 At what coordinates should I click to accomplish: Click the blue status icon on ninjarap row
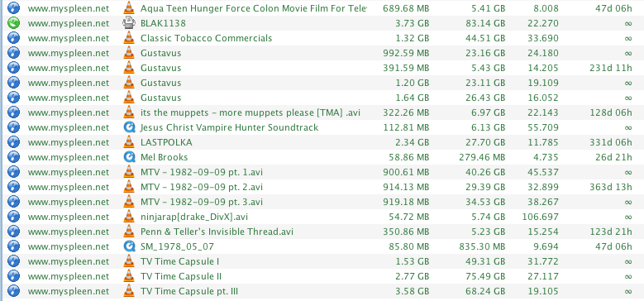pos(13,217)
